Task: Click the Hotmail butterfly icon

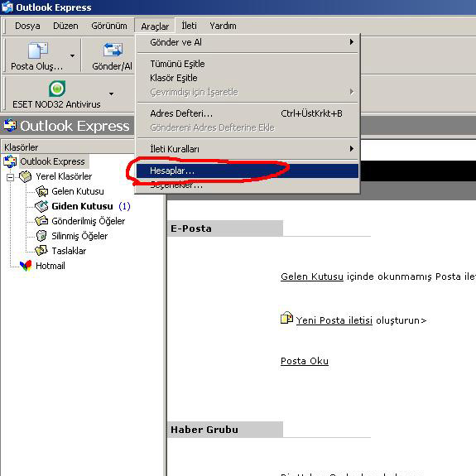Action: coord(26,266)
